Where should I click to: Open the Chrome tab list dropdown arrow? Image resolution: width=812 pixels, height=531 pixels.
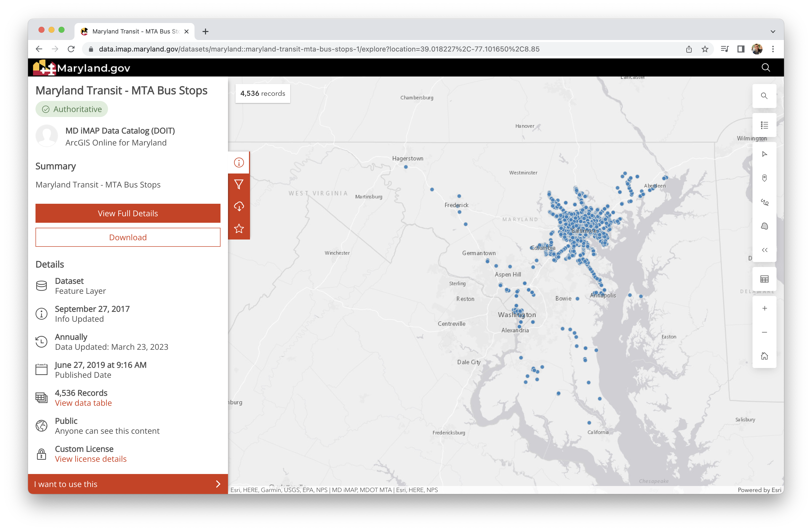(x=773, y=31)
